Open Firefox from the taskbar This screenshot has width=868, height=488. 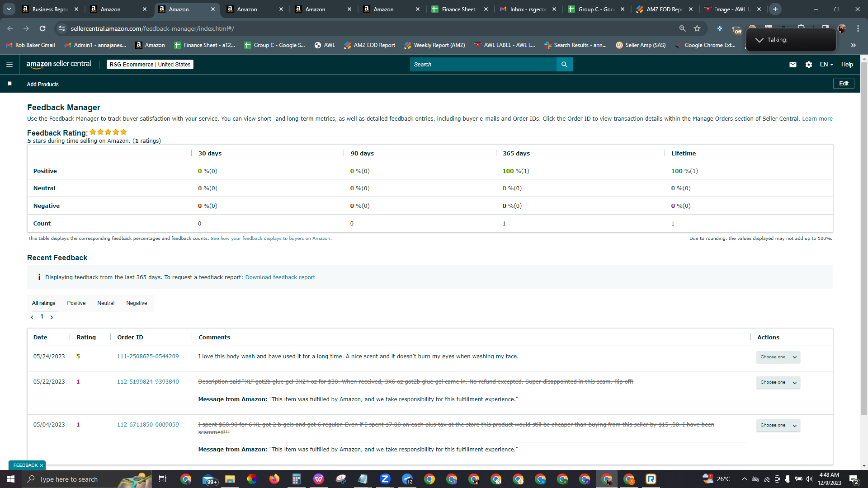point(274,479)
